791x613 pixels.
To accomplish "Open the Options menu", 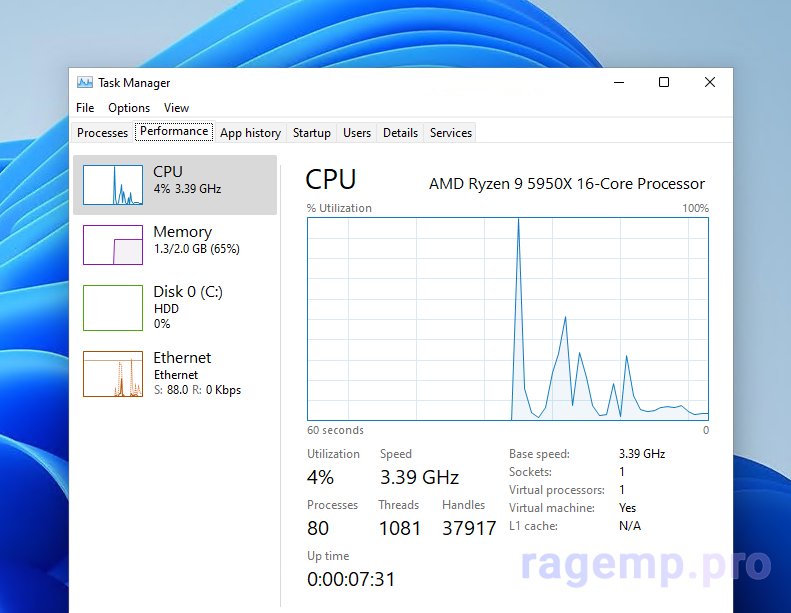I will pyautogui.click(x=129, y=108).
